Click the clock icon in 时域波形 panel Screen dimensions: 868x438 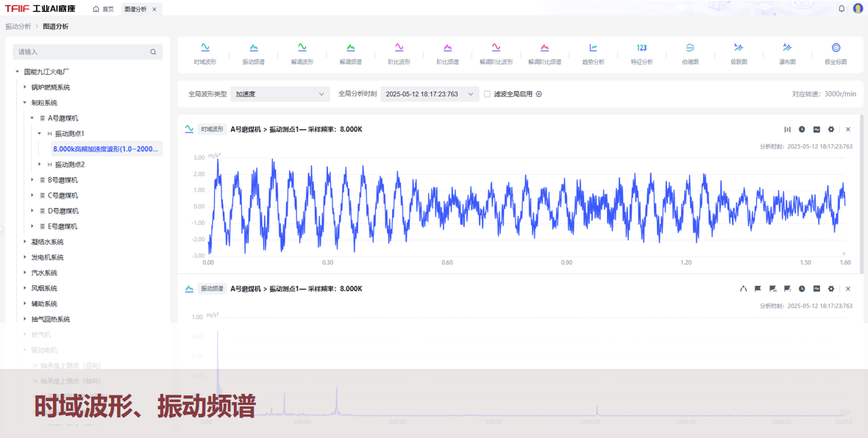coord(802,129)
